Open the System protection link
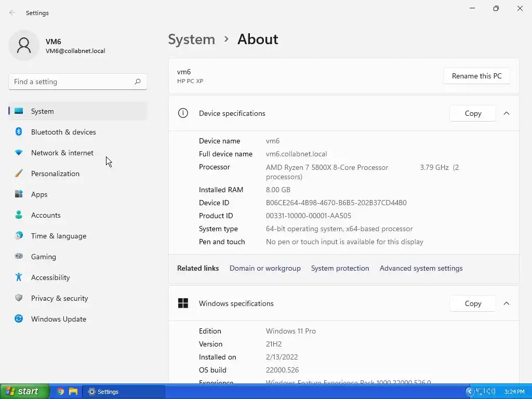 [x=340, y=268]
